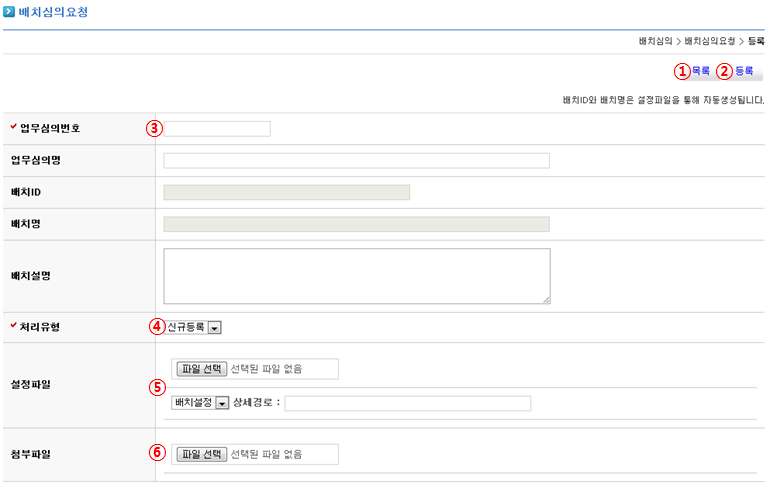Go to 배치심의 first breadcrumb item

pyautogui.click(x=655, y=41)
